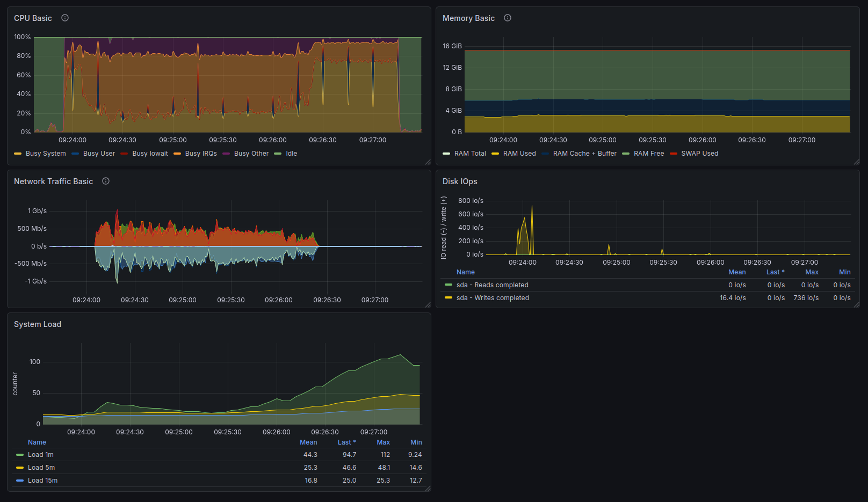Click the 48.1 max value of Load 5m
Screen dimensions: 868x502
(x=384, y=468)
